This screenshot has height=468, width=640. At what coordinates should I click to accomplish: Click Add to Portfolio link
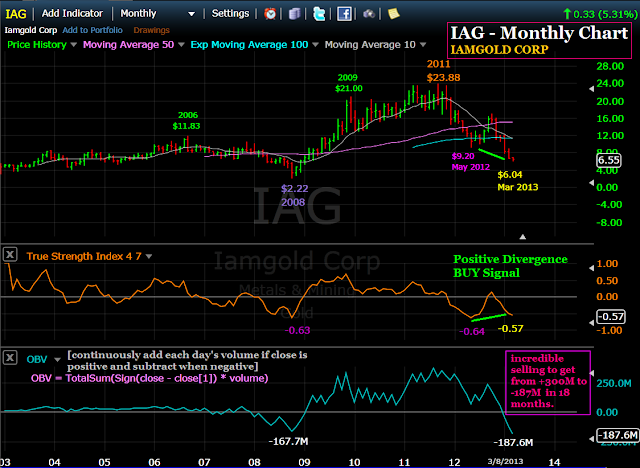(x=92, y=30)
